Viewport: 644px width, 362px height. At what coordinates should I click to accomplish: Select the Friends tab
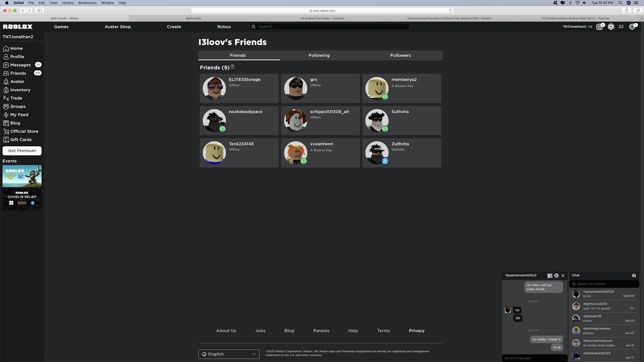point(238,55)
